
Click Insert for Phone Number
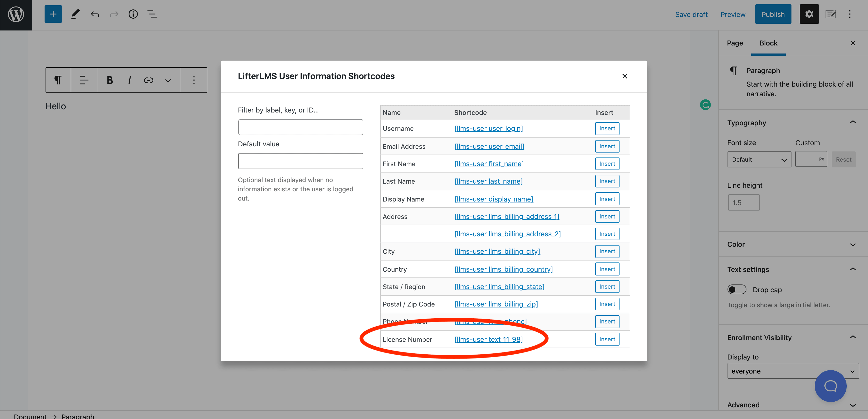coord(607,322)
